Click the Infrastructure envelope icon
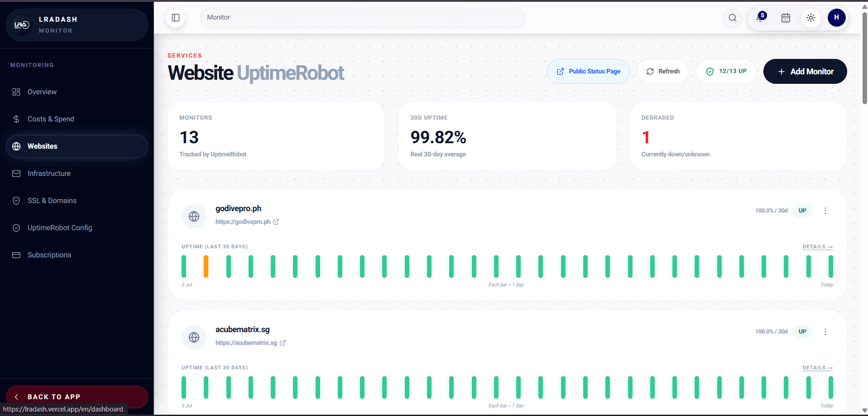The width and height of the screenshot is (868, 416). point(16,174)
